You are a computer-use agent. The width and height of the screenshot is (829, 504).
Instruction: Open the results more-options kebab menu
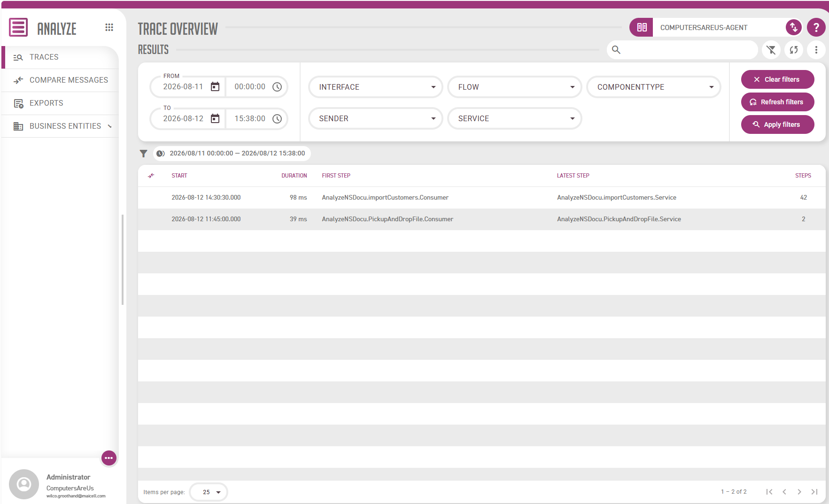[816, 50]
